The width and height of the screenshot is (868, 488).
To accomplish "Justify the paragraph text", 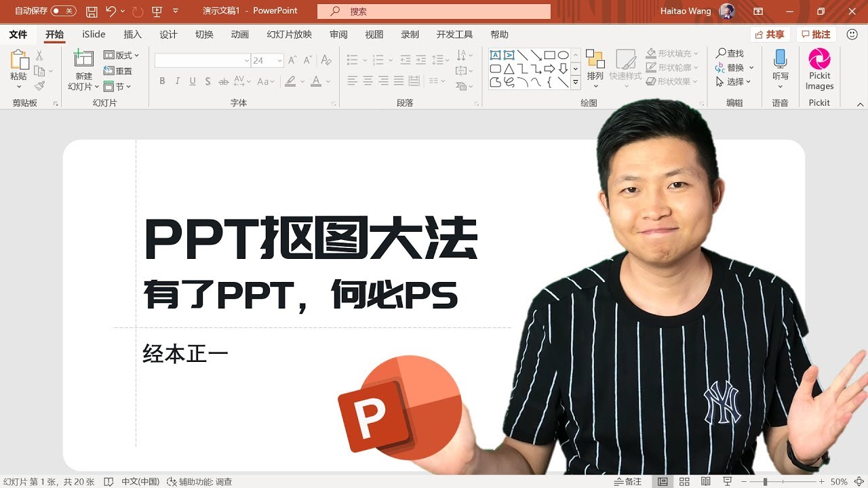I will tap(398, 81).
